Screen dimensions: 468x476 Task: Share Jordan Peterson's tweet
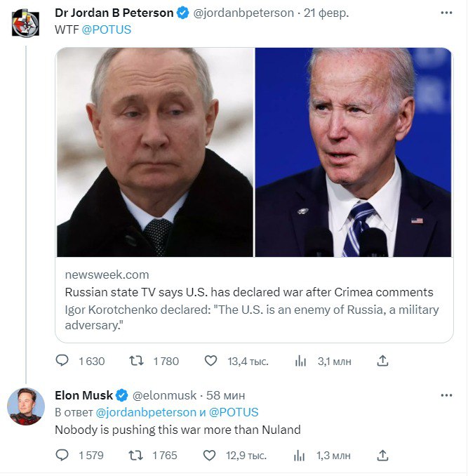[382, 361]
